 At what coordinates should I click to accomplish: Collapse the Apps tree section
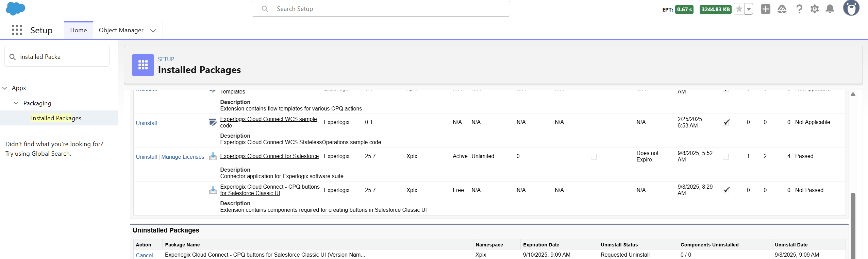click(x=5, y=88)
